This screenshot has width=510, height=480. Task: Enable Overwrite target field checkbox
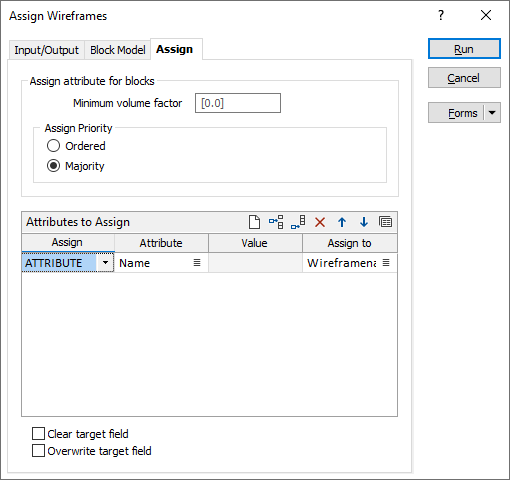click(38, 451)
